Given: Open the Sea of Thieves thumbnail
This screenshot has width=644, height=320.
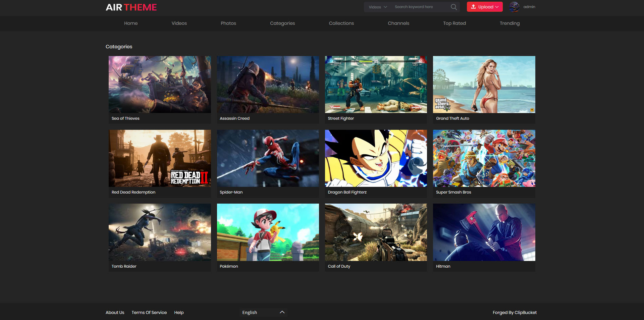Looking at the screenshot, I should click(x=160, y=85).
